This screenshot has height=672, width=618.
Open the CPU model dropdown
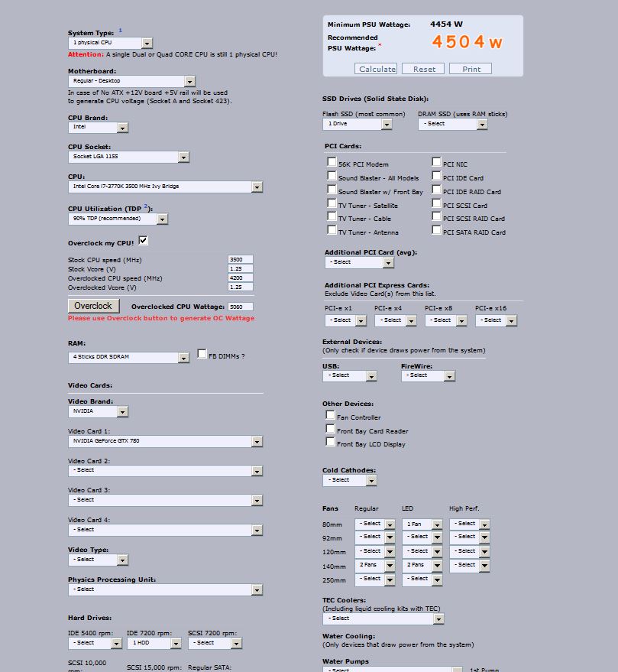[x=165, y=187]
